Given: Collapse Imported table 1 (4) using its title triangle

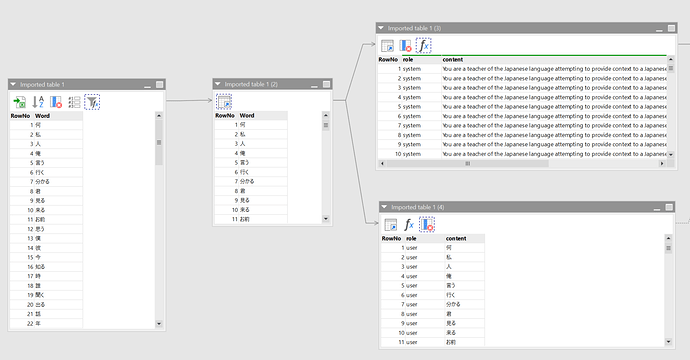Looking at the screenshot, I should coord(384,207).
